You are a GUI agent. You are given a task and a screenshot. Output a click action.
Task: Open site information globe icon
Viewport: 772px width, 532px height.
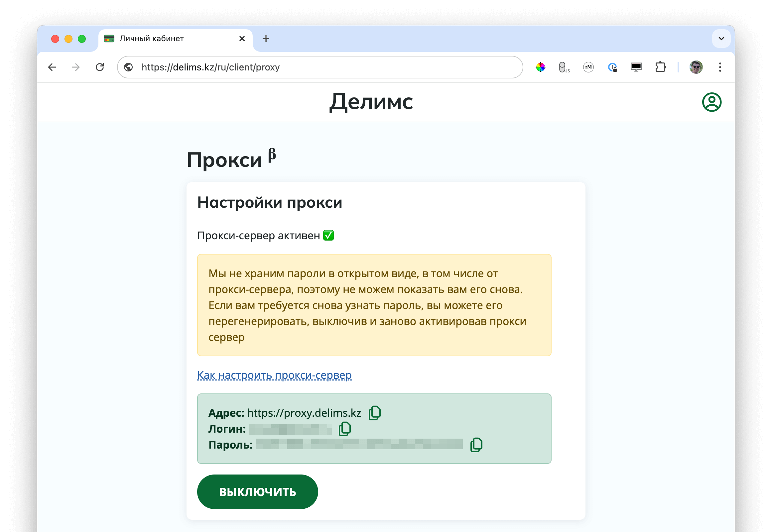[x=128, y=67]
